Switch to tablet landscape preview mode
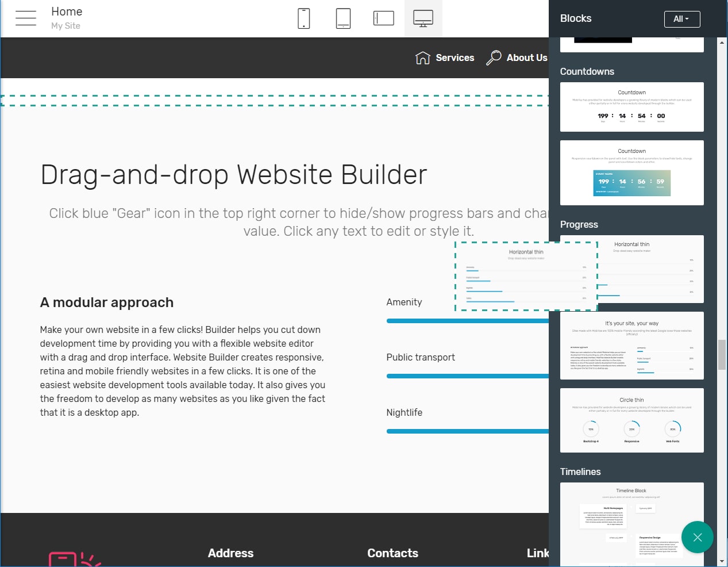The image size is (728, 567). pos(383,18)
